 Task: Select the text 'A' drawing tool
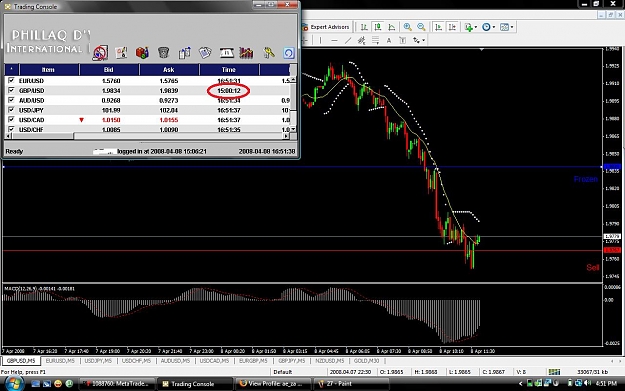389,40
